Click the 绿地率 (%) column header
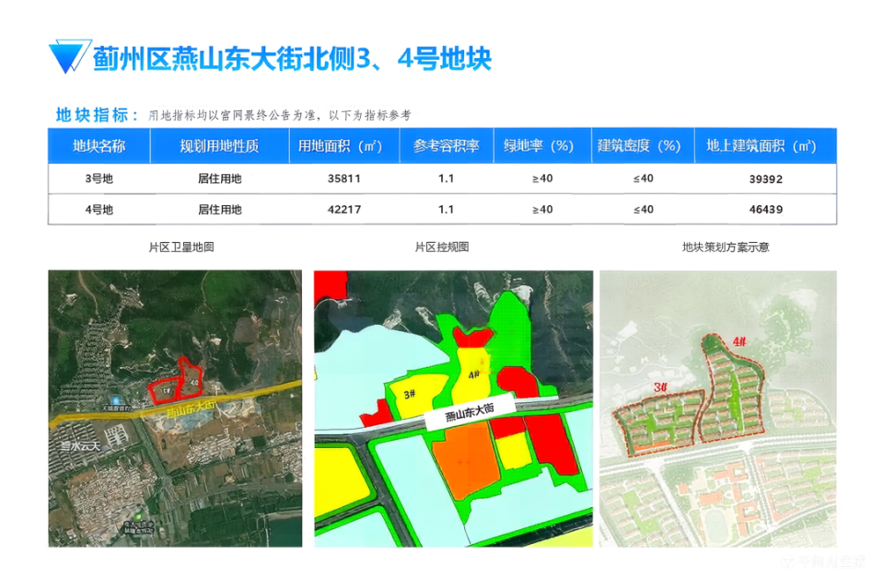This screenshot has height=588, width=884. (x=541, y=146)
